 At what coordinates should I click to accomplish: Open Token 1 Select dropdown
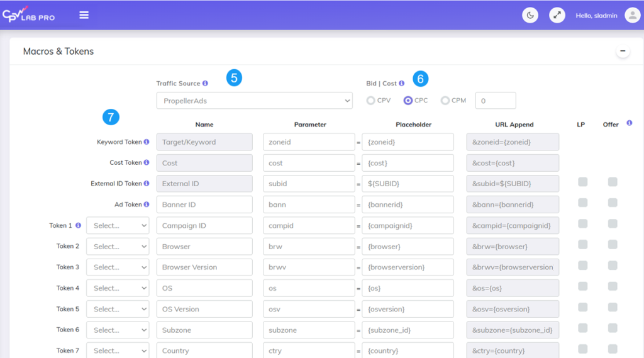pos(118,226)
